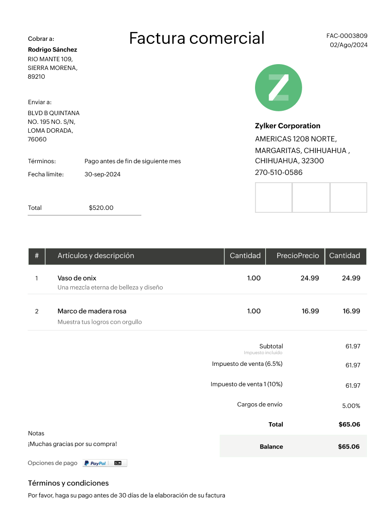Click the third empty box under company phone

tap(348, 197)
